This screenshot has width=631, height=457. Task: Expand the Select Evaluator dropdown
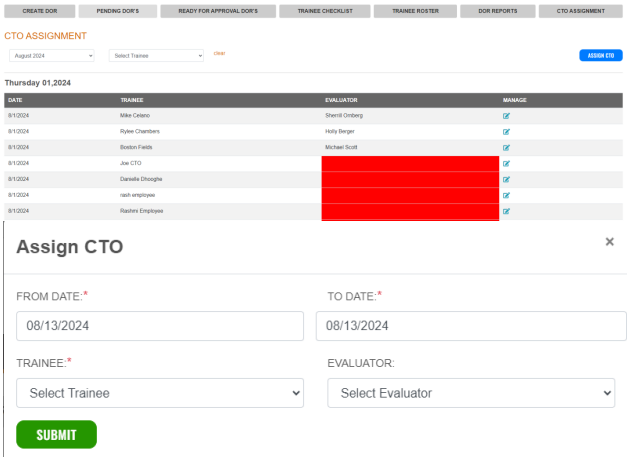tap(471, 393)
